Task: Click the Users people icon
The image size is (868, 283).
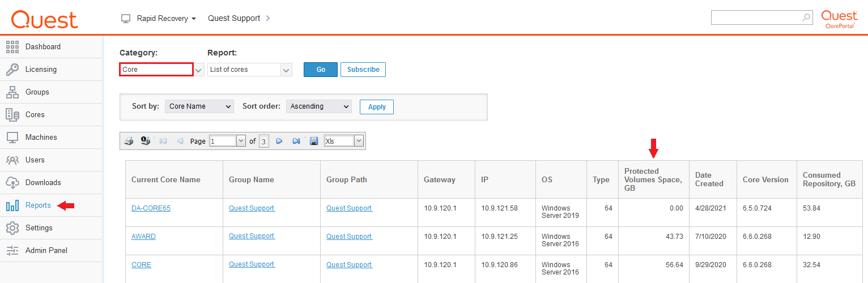Action: (x=12, y=160)
